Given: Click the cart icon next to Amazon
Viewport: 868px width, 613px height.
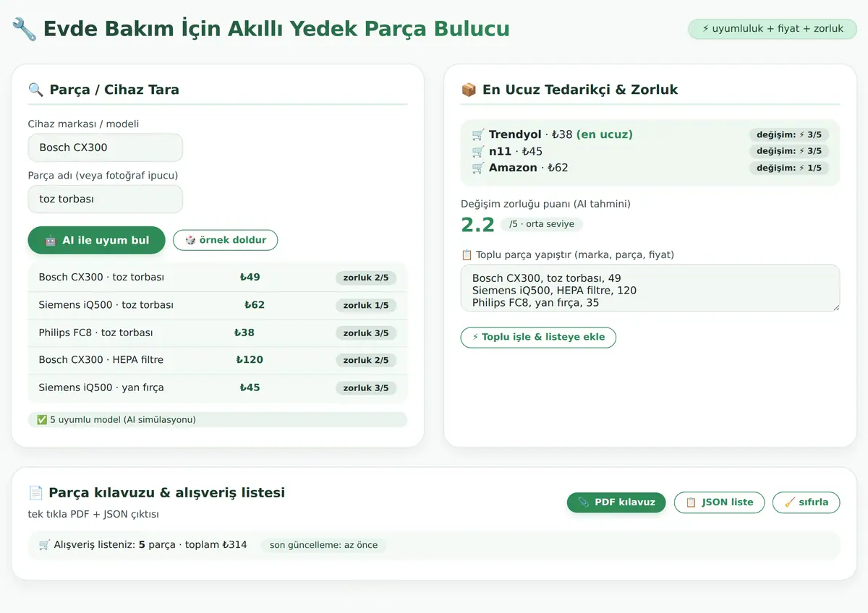Looking at the screenshot, I should (x=478, y=168).
